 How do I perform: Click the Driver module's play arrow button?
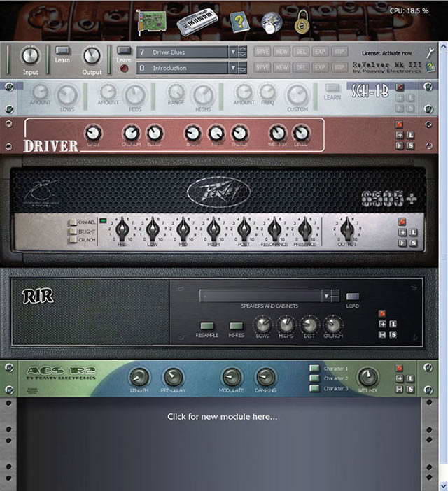pyautogui.click(x=400, y=145)
